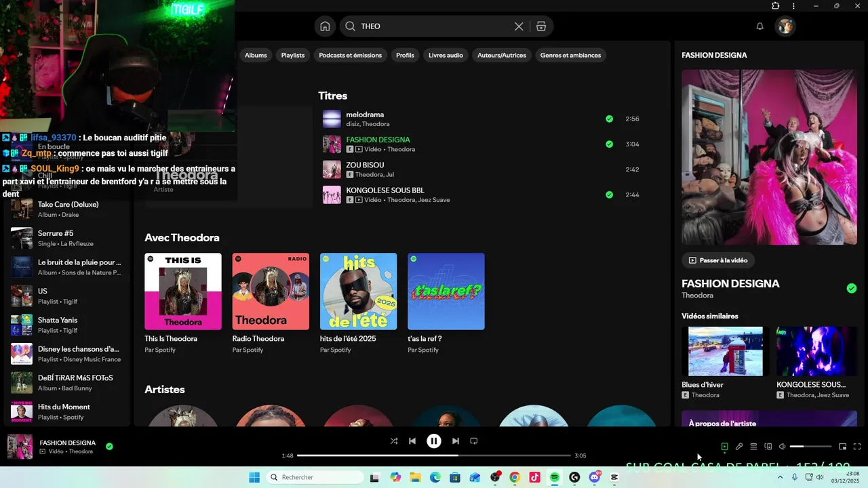Skip to the next track
The image size is (868, 488).
pyautogui.click(x=456, y=441)
